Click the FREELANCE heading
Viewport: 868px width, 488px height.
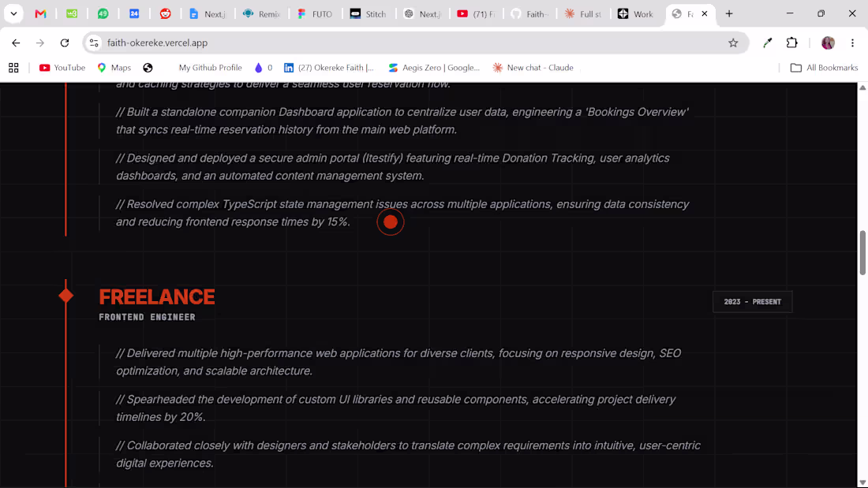(x=157, y=297)
